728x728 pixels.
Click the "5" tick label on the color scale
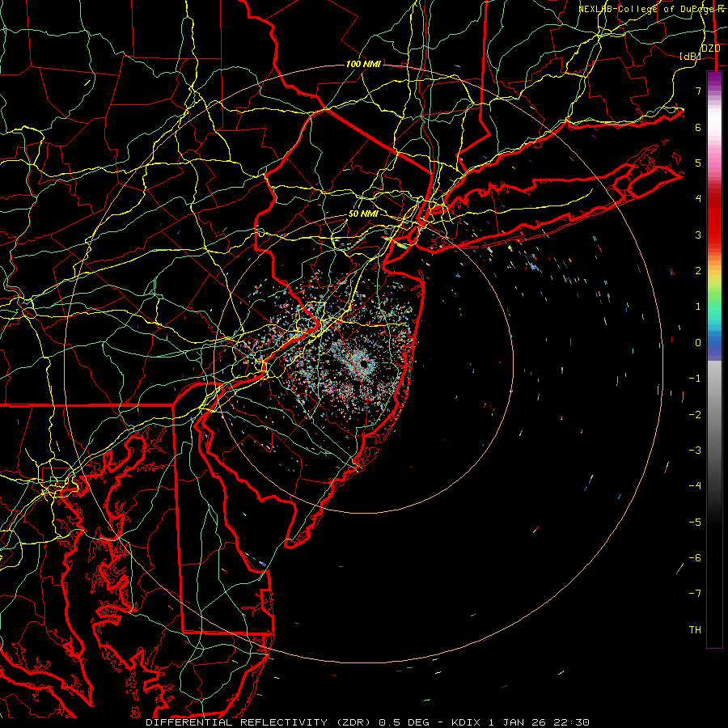(698, 163)
